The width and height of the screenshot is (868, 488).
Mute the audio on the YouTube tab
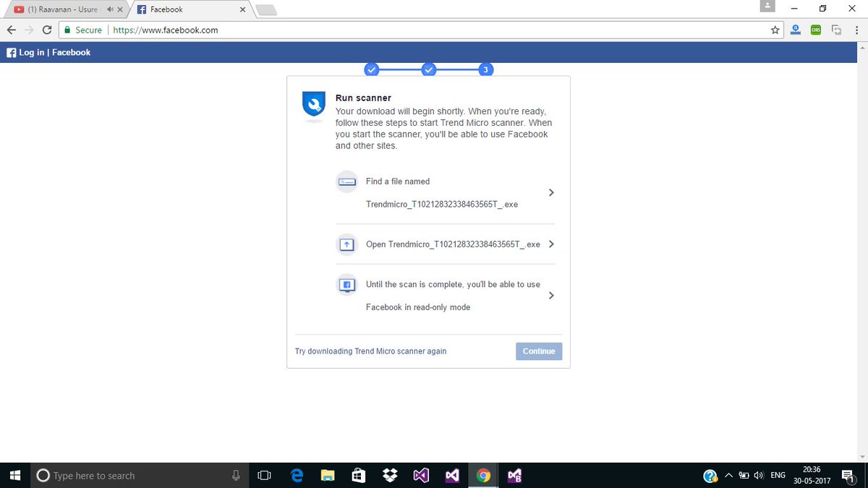tap(109, 9)
